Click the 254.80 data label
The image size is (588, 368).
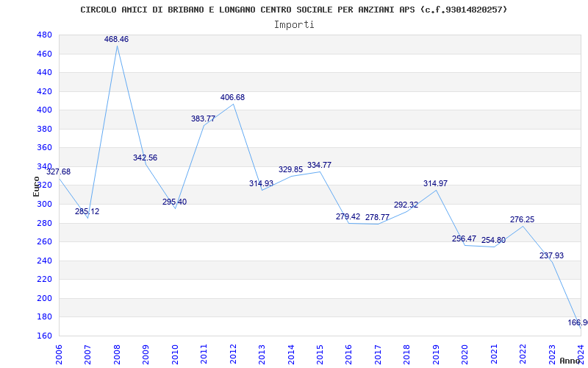click(493, 241)
